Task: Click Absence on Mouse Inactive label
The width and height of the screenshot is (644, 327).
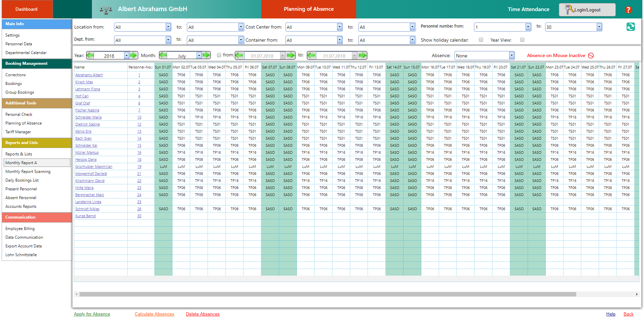Action: [x=556, y=56]
